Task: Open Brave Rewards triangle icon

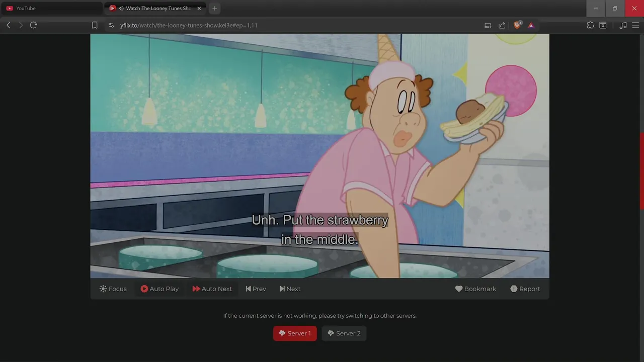Action: pos(531,25)
